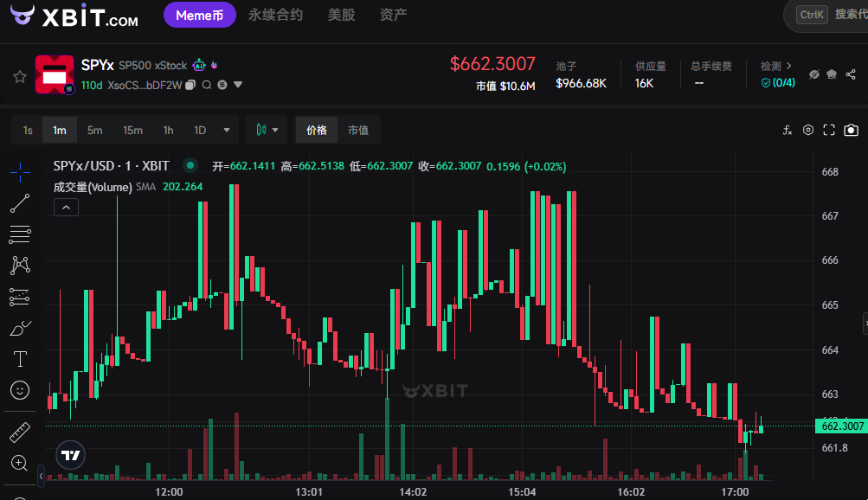The height and width of the screenshot is (500, 868).
Task: Pick the brush drawing tool
Action: [x=20, y=329]
